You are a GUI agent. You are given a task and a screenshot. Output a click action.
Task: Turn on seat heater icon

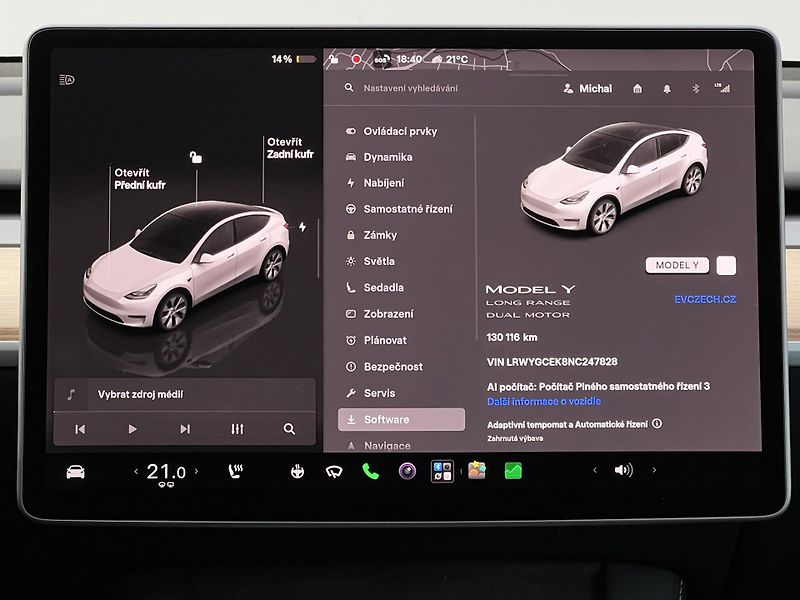pyautogui.click(x=235, y=471)
